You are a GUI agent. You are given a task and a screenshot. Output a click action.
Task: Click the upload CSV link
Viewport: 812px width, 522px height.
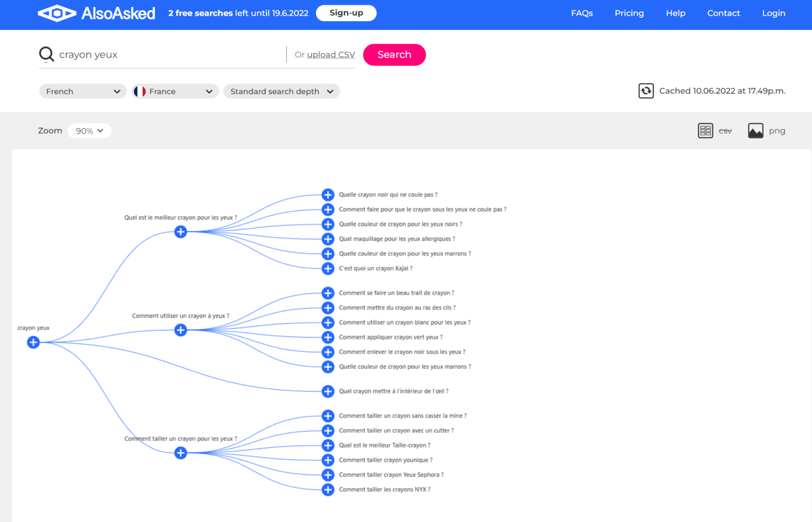(330, 55)
